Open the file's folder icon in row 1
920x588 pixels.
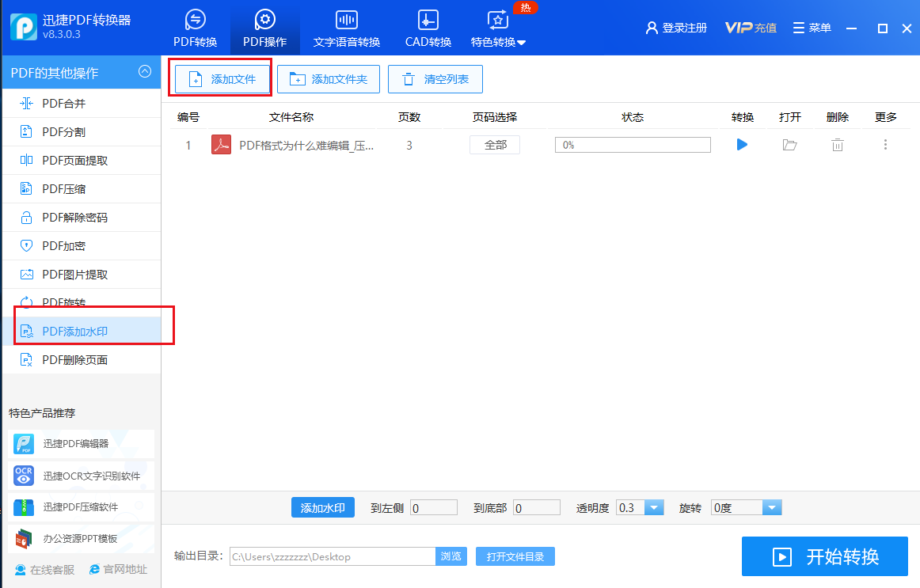point(789,145)
